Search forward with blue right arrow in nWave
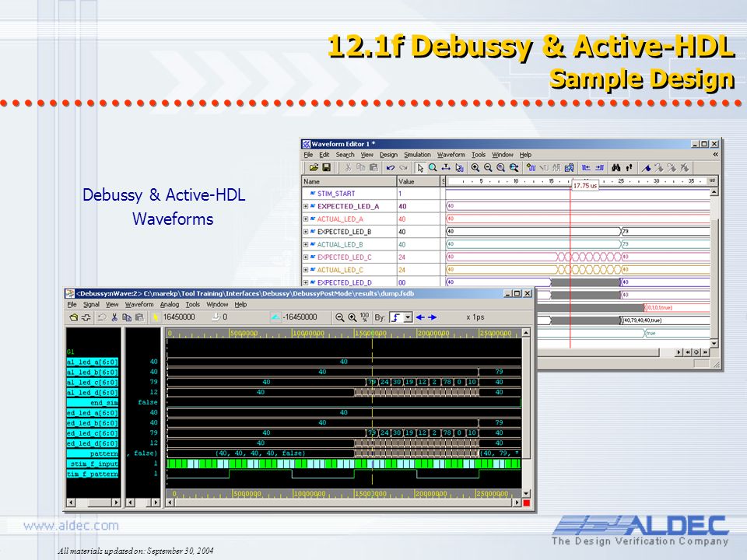The width and height of the screenshot is (747, 560). 432,317
